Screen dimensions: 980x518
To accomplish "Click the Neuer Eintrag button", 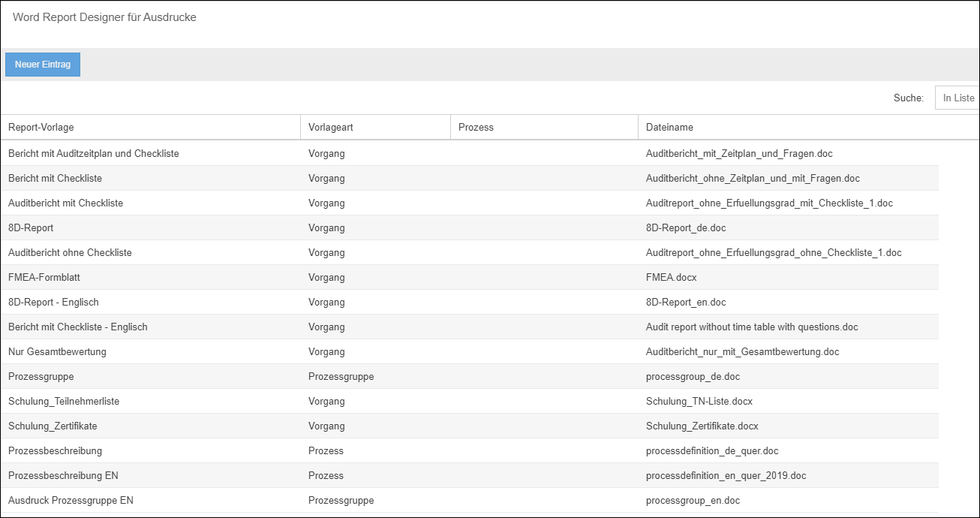I will (43, 65).
